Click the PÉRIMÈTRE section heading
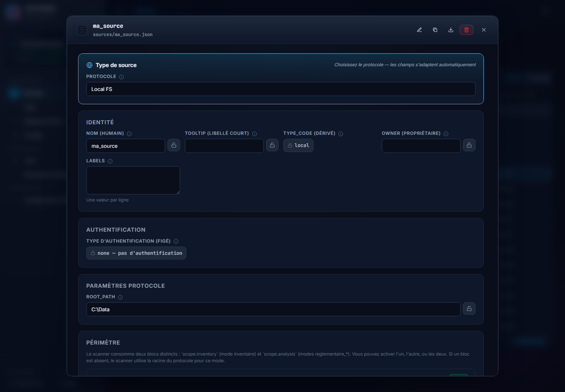 pos(103,343)
